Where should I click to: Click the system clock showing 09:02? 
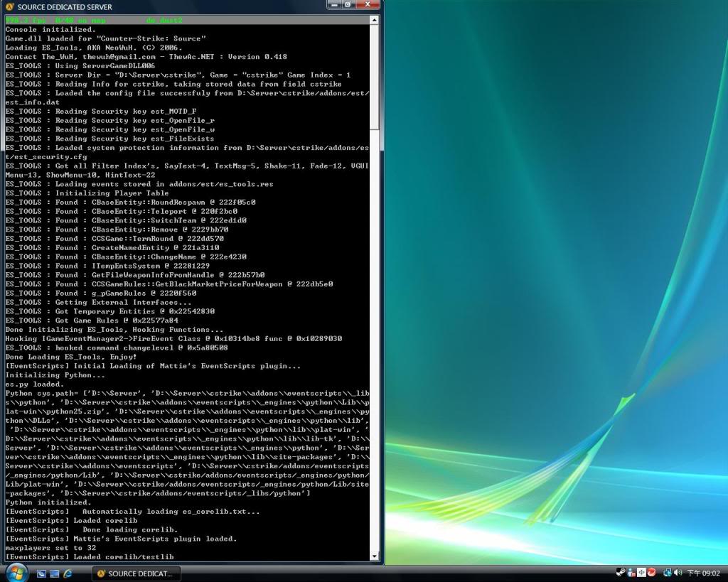click(703, 573)
